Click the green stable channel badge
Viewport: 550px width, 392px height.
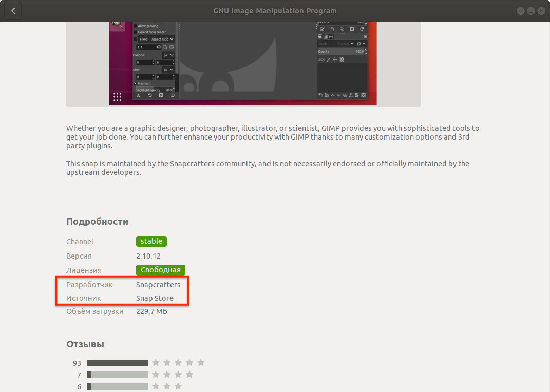151,241
